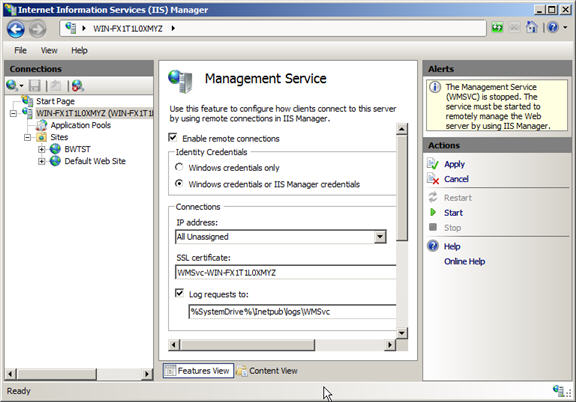The image size is (576, 402).
Task: Open Application Pools in the tree
Action: pyautogui.click(x=80, y=125)
